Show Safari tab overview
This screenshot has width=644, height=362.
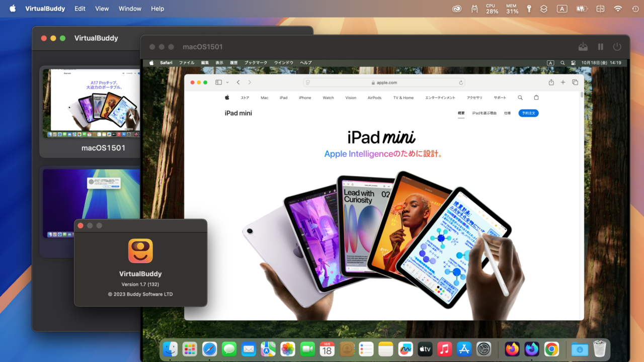575,82
